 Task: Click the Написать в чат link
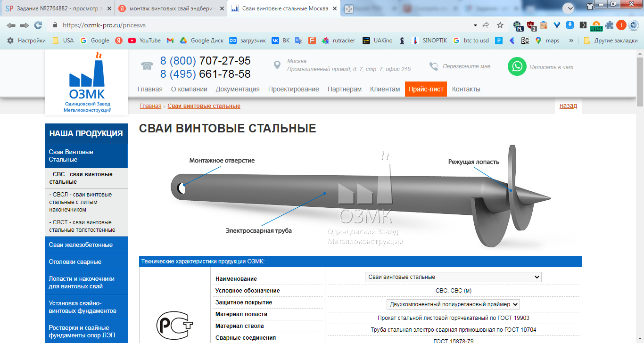pyautogui.click(x=551, y=67)
